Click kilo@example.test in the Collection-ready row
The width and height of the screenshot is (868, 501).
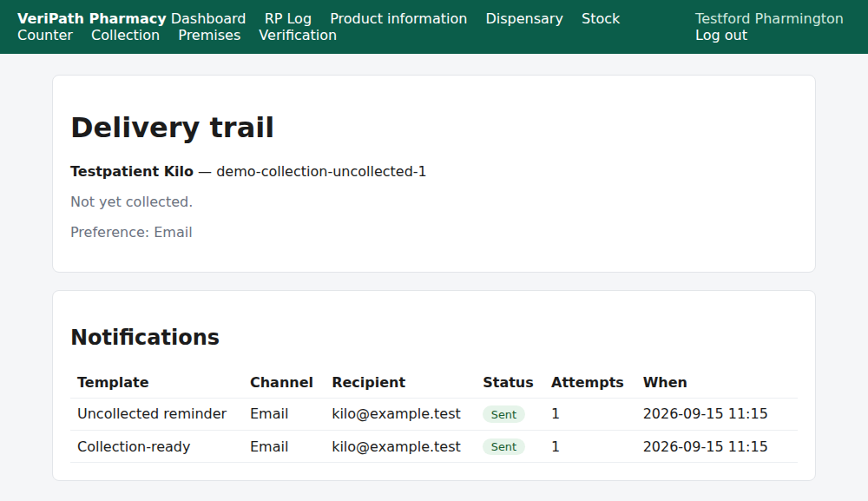pos(397,447)
